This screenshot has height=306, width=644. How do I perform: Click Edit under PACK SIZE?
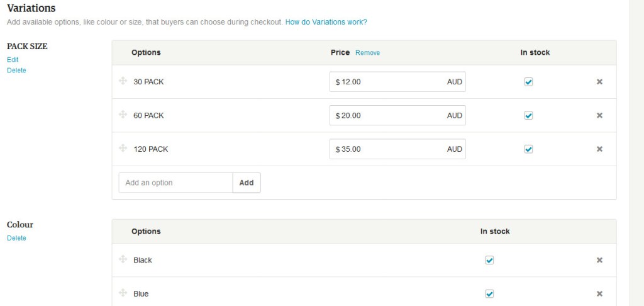(13, 59)
